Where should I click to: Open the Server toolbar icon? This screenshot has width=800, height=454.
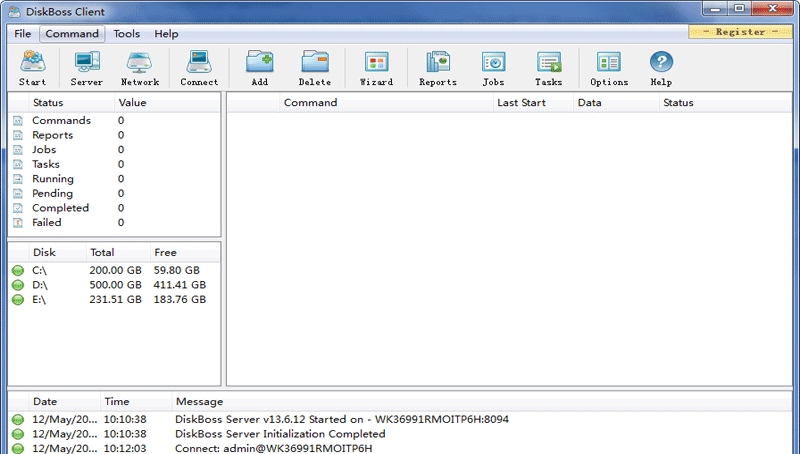pyautogui.click(x=87, y=62)
